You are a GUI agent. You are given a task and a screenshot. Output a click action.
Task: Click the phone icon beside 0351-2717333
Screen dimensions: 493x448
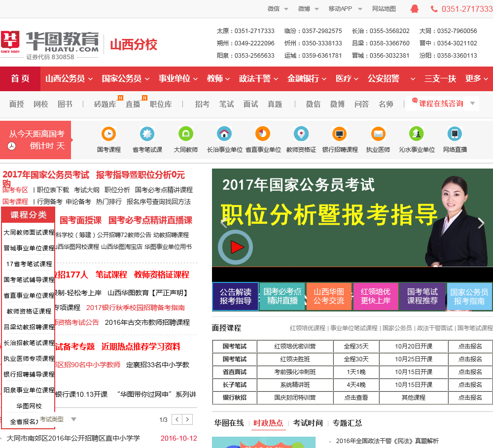[434, 9]
